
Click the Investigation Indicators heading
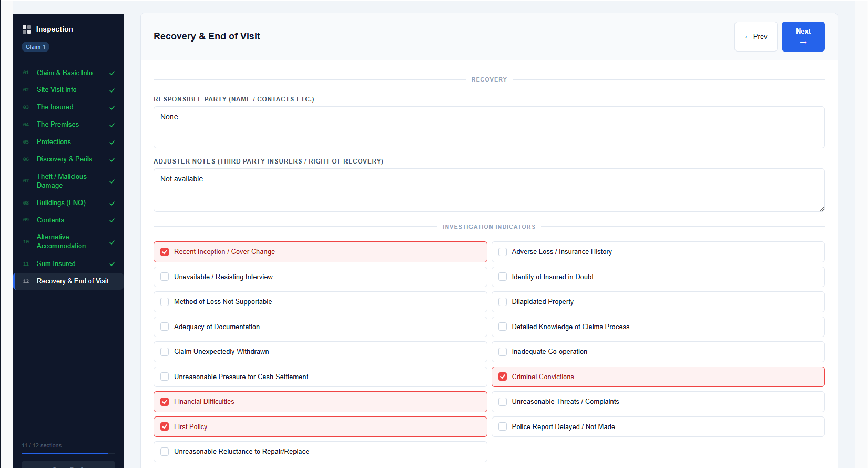(489, 227)
